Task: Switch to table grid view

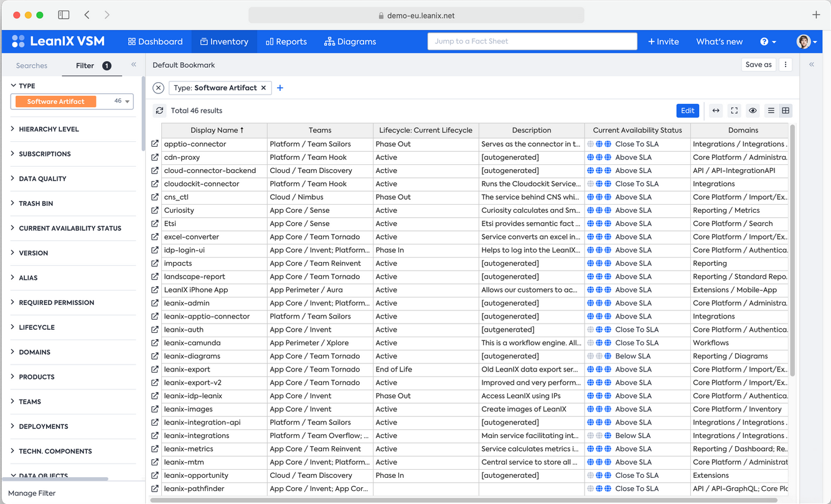Action: point(786,111)
